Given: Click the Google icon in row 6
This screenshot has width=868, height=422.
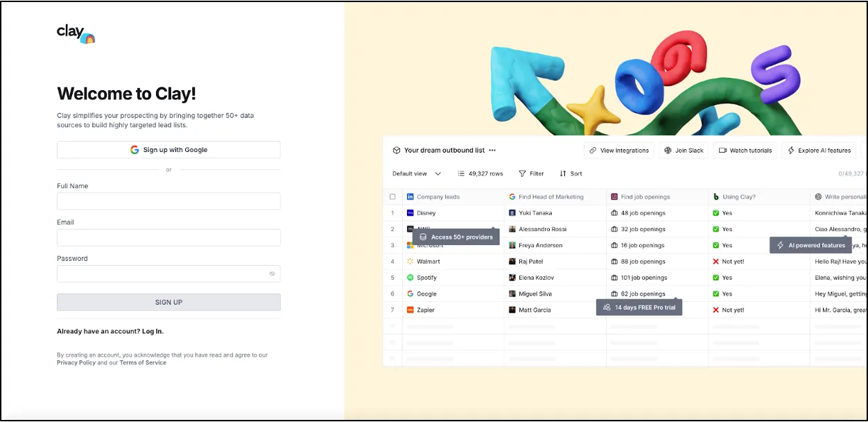Looking at the screenshot, I should tap(410, 294).
